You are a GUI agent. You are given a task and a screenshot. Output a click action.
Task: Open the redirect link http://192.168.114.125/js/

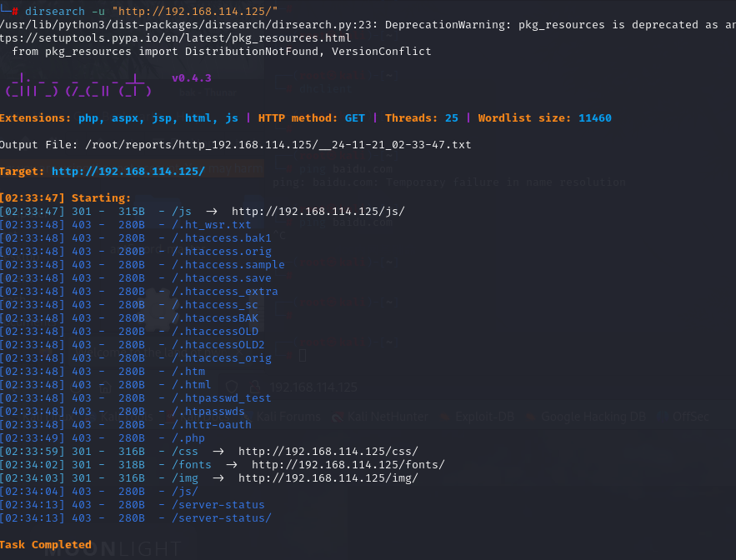point(318,212)
